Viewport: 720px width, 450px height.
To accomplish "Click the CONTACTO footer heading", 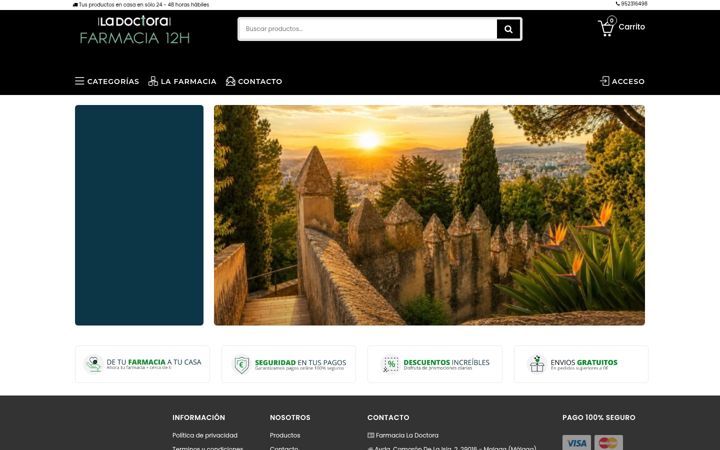I will click(x=388, y=417).
